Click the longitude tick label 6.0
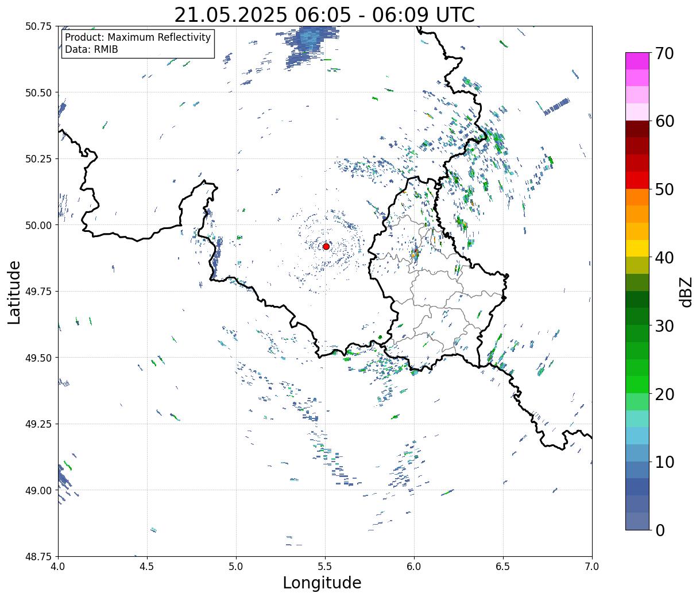Screen dimensions: 700x597 pos(414,567)
